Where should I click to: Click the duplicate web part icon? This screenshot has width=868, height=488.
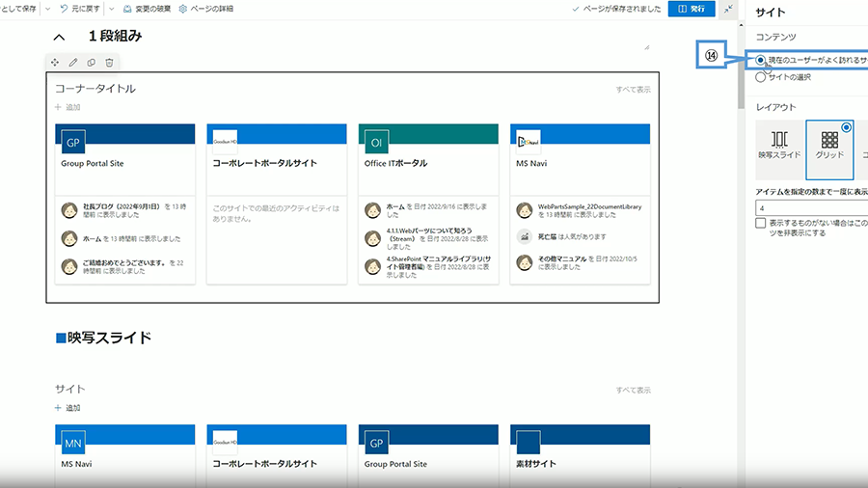click(x=91, y=62)
